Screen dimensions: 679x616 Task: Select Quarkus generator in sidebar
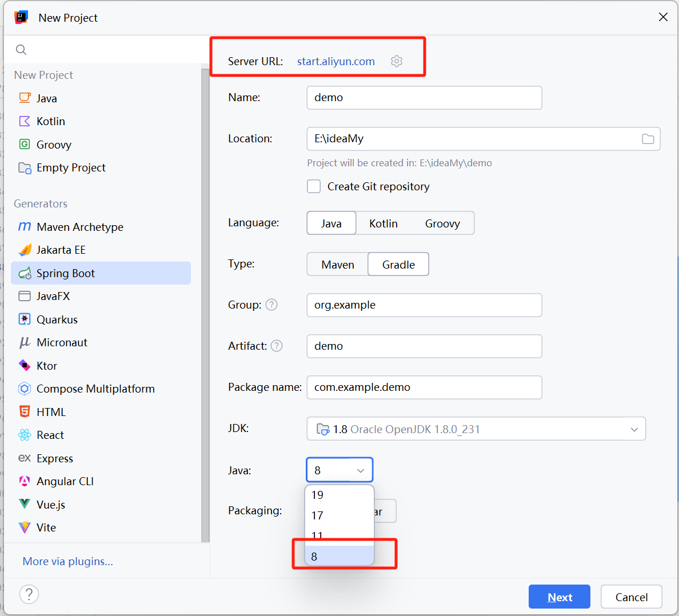coord(101,319)
